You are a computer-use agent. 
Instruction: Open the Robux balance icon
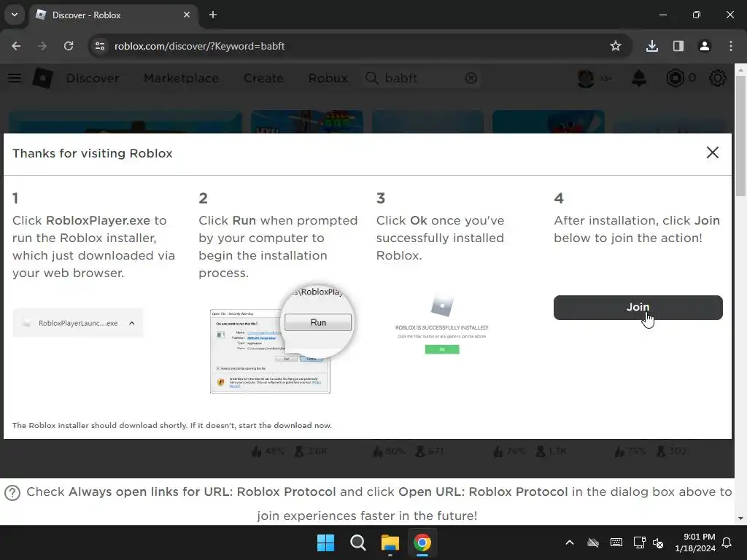tap(675, 78)
